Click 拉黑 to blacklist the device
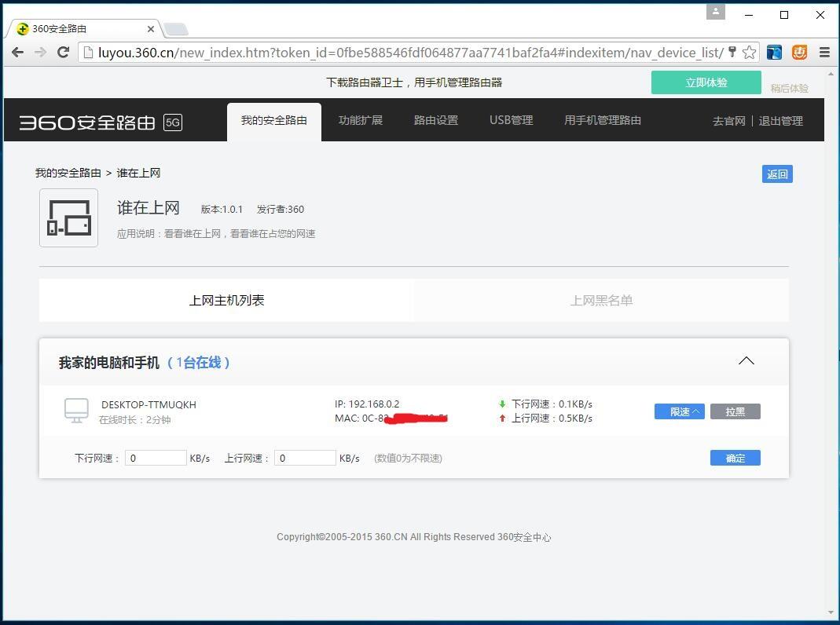Image resolution: width=840 pixels, height=625 pixels. point(735,411)
